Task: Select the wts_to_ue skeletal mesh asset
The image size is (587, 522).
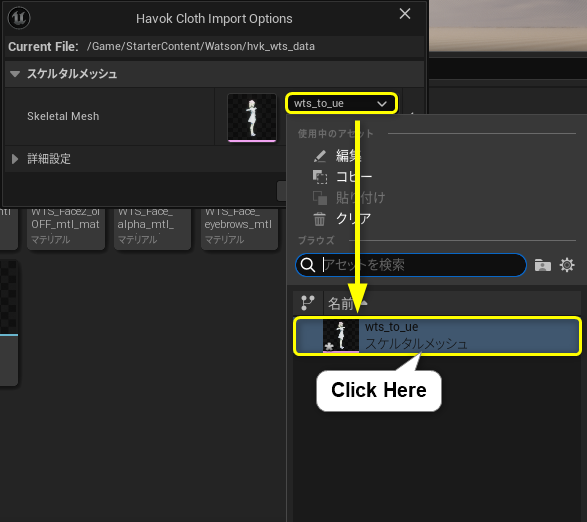Action: [x=437, y=336]
